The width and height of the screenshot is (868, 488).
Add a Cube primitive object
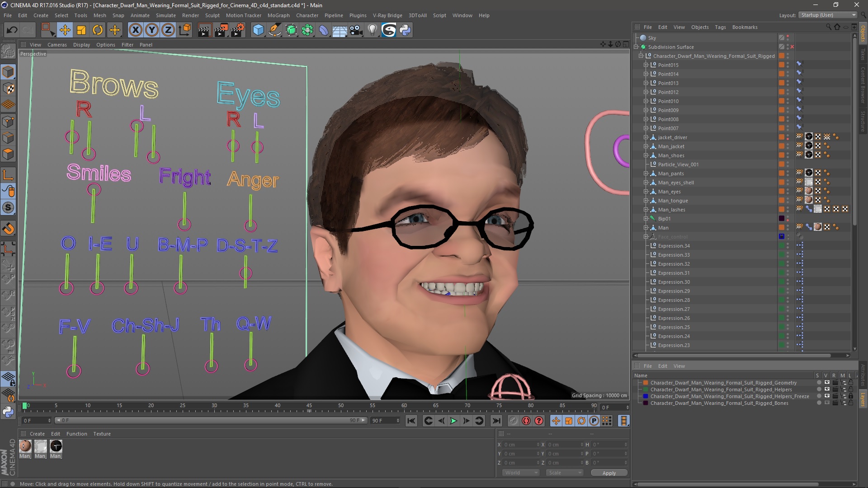(258, 30)
